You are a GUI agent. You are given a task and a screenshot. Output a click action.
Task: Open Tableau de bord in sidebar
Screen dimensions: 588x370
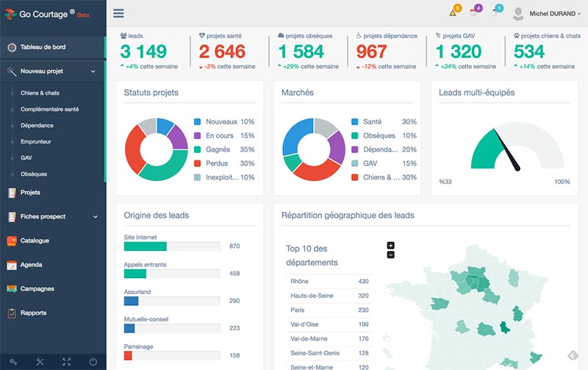point(43,47)
